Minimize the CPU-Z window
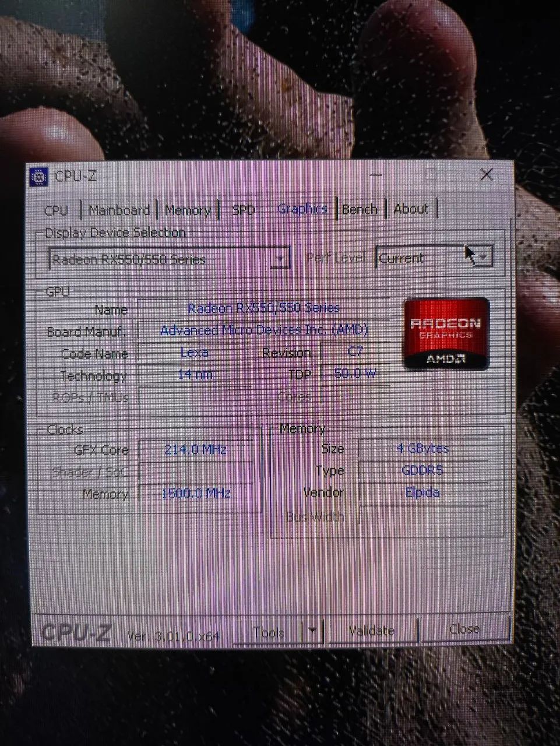This screenshot has width=560, height=746. click(x=376, y=175)
